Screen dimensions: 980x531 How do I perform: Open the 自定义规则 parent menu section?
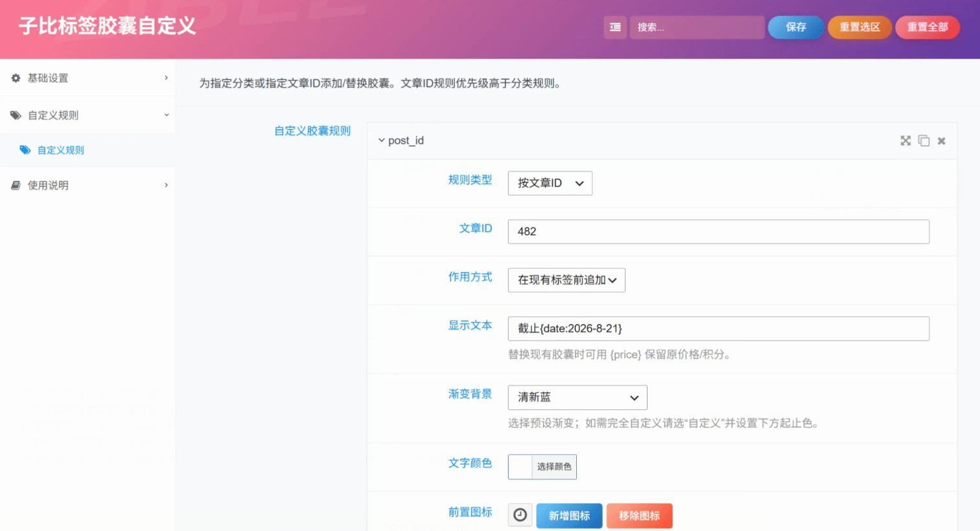click(87, 115)
